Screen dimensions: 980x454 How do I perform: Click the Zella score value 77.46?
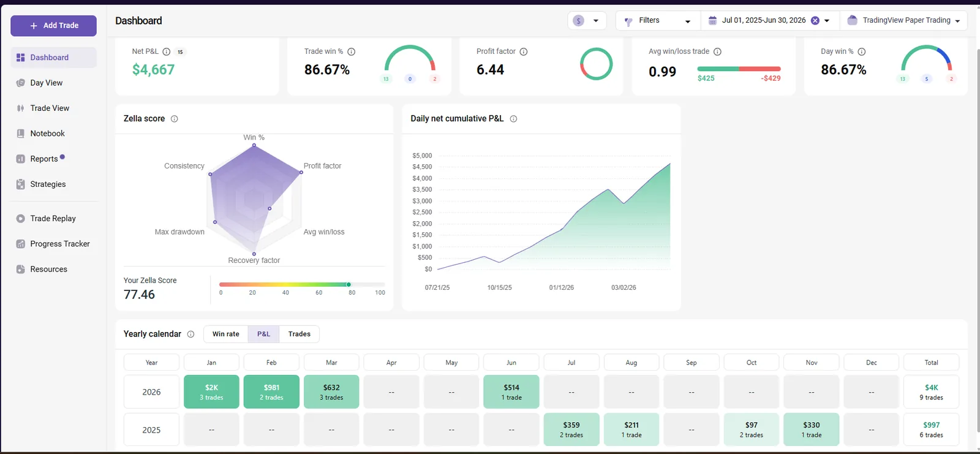(140, 295)
